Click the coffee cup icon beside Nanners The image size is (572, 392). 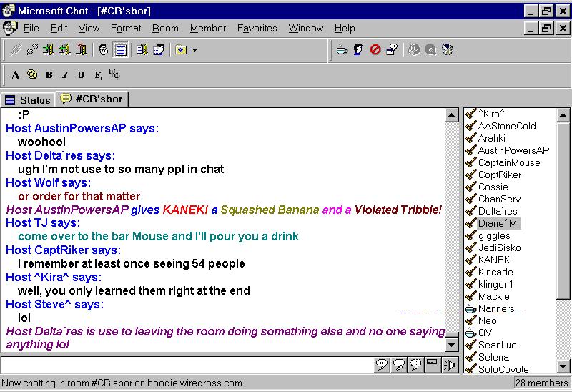[471, 309]
